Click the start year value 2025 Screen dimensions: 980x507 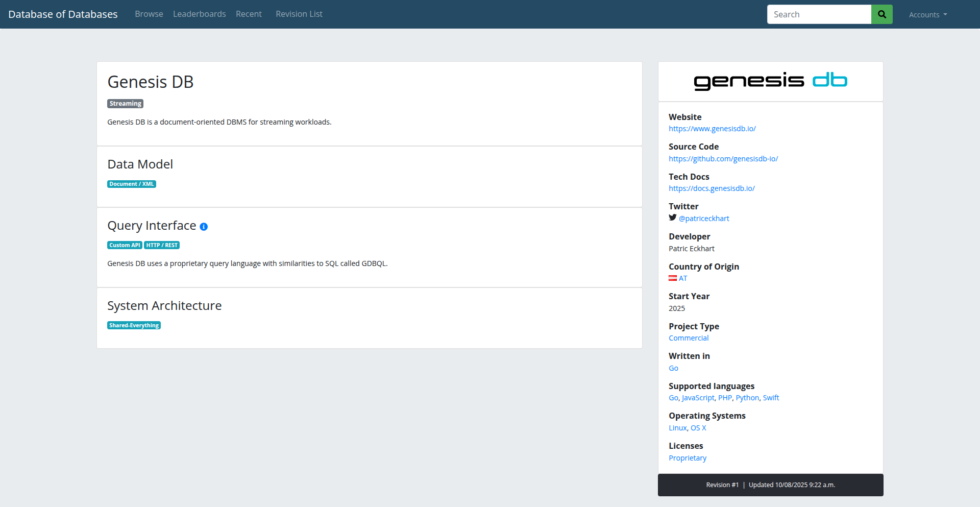pos(677,308)
